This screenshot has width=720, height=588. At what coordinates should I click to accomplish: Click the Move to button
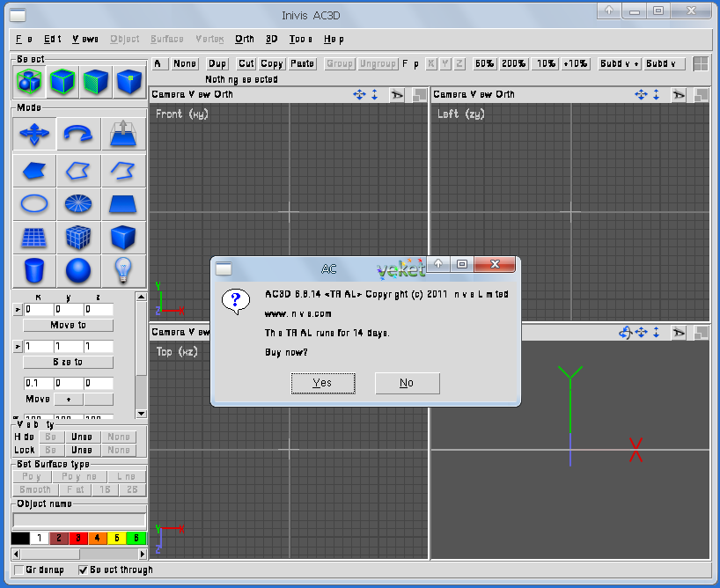(x=68, y=325)
